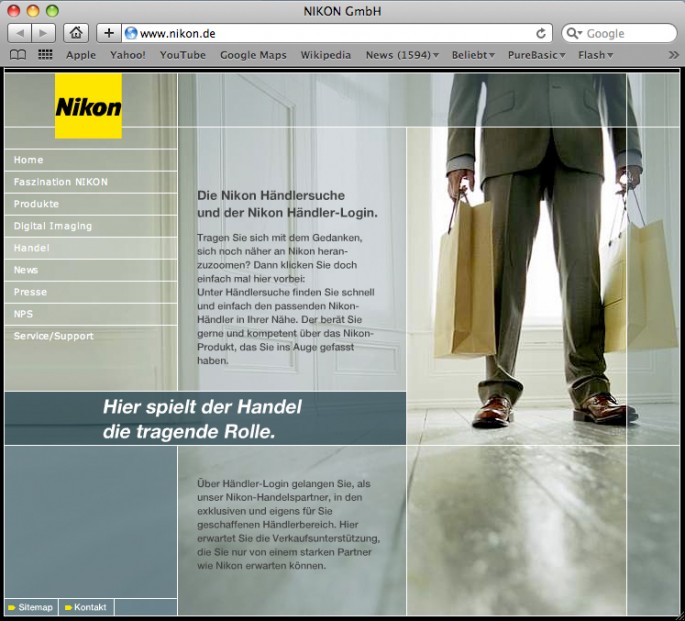
Task: Select the Handel menu item
Action: point(91,248)
